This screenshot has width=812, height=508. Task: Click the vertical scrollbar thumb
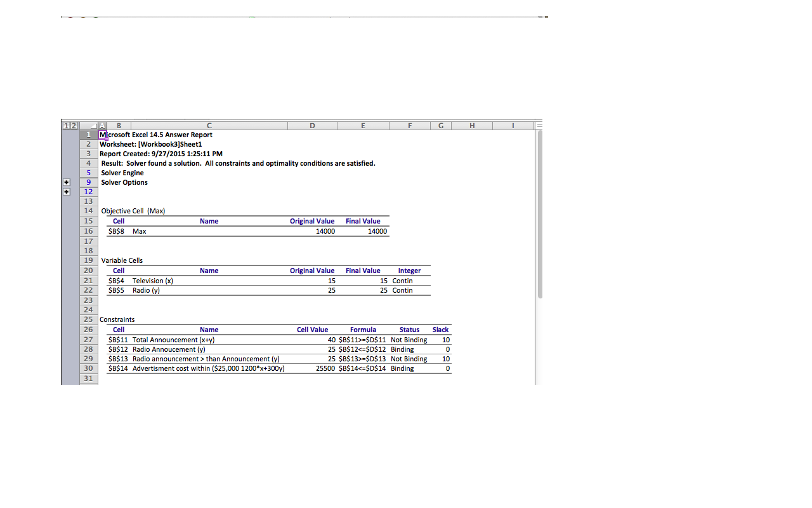(x=539, y=214)
